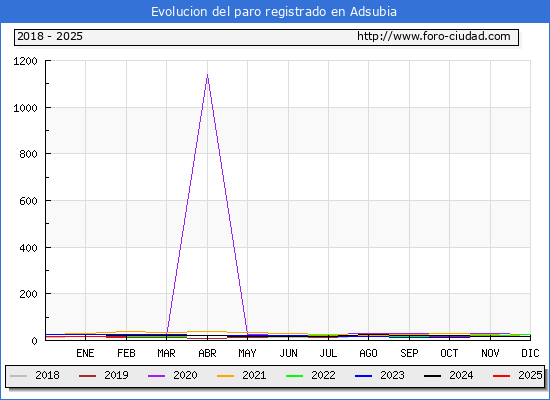Viewport: 550px width, 400px height.
Task: Click the '2022' legend label
Action: tap(323, 375)
